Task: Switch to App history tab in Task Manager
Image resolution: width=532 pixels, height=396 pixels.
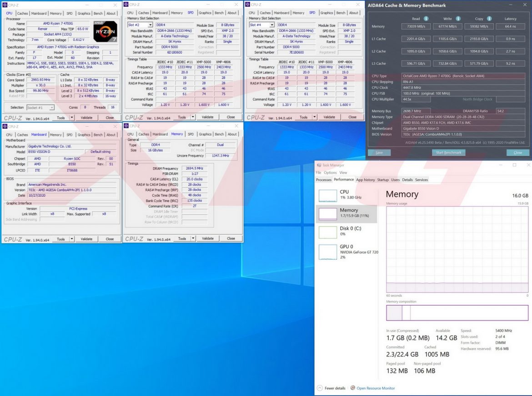Action: pyautogui.click(x=365, y=180)
